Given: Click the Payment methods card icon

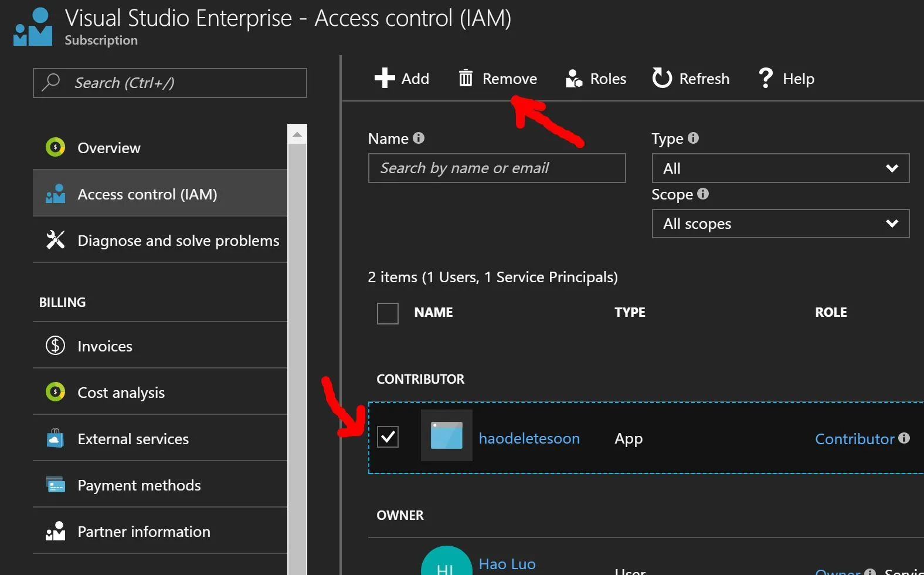Looking at the screenshot, I should pos(55,484).
